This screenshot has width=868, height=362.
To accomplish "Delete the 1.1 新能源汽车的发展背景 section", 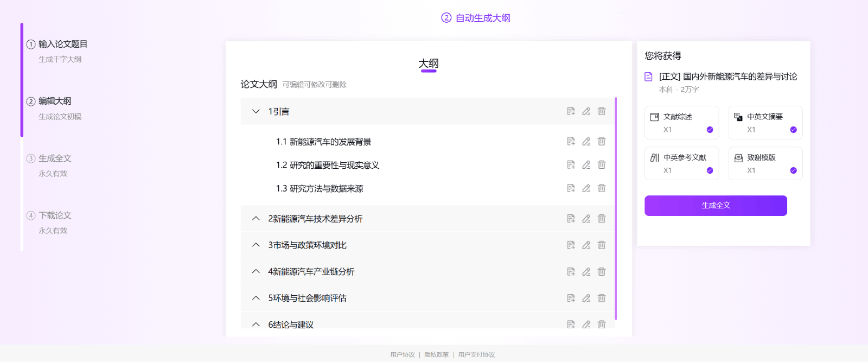I will [x=602, y=142].
